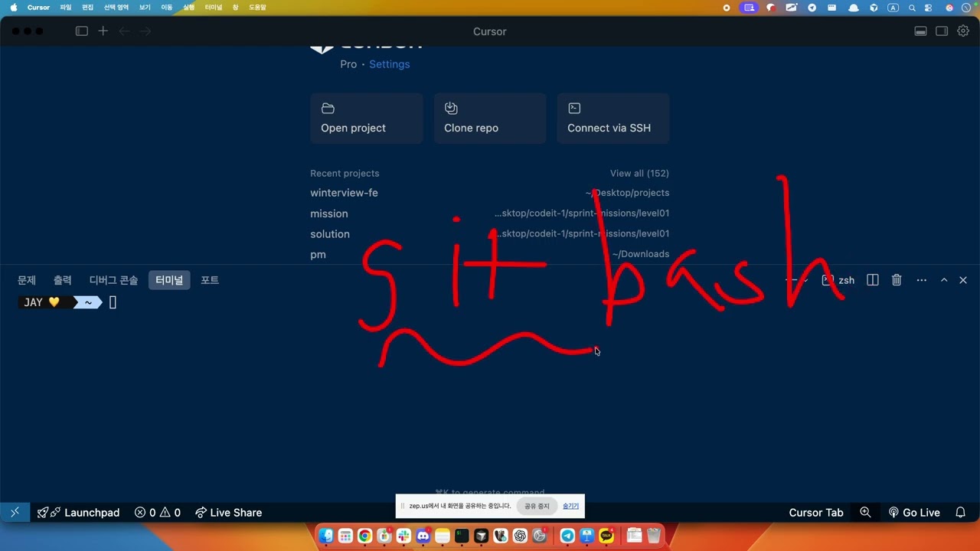Switch to the 디버그 콘솔 panel tab
This screenshot has height=551, width=980.
tap(113, 280)
